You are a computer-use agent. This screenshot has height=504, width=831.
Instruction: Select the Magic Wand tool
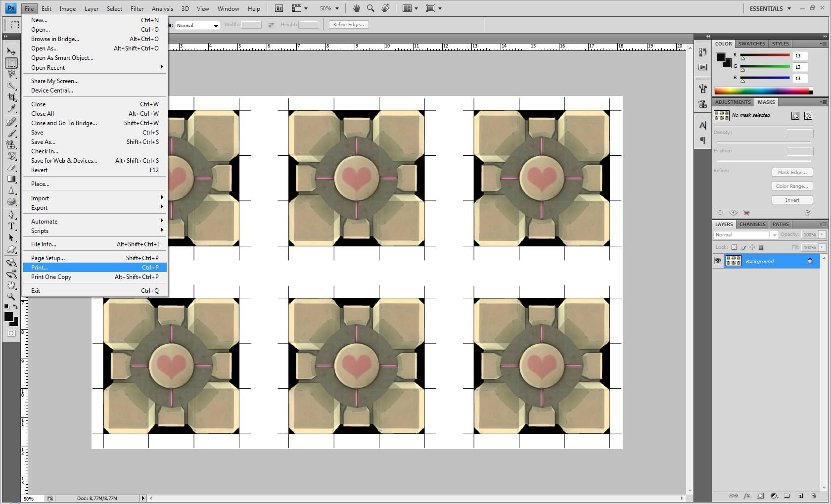11,86
